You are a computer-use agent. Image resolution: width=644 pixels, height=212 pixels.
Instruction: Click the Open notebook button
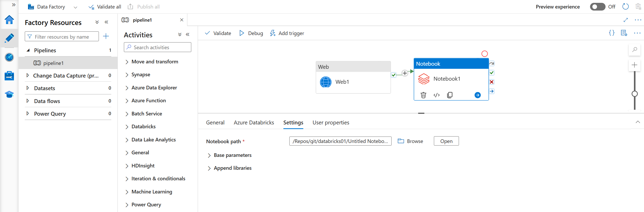pos(446,141)
